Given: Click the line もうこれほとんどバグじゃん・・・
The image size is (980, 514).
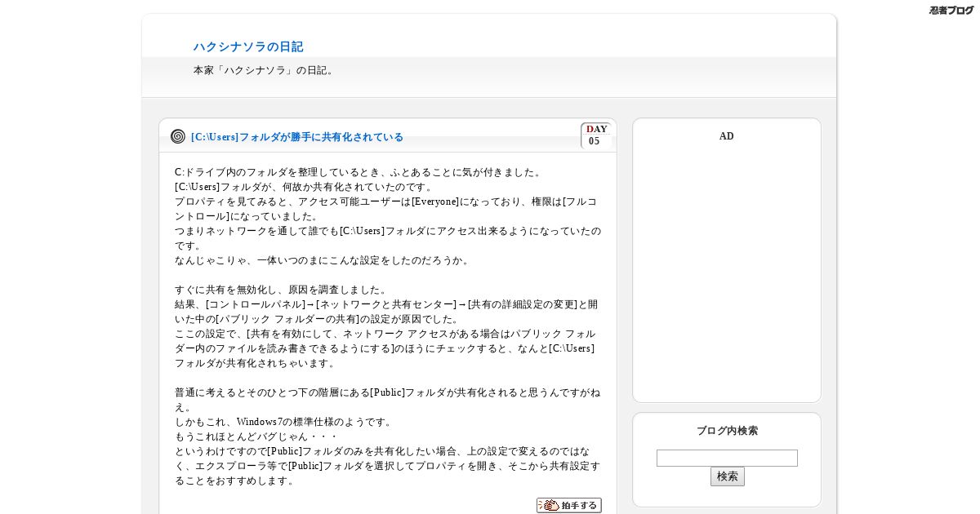Looking at the screenshot, I should tap(256, 436).
